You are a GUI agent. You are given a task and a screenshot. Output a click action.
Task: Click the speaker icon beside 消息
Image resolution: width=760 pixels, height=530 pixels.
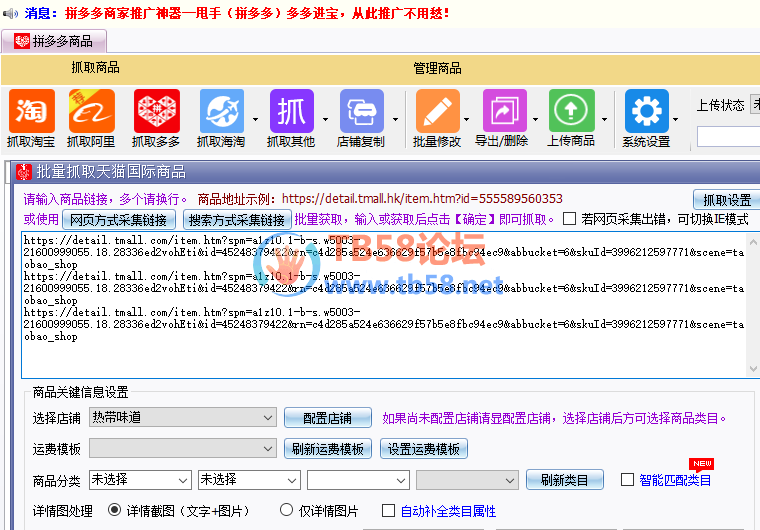coord(10,13)
